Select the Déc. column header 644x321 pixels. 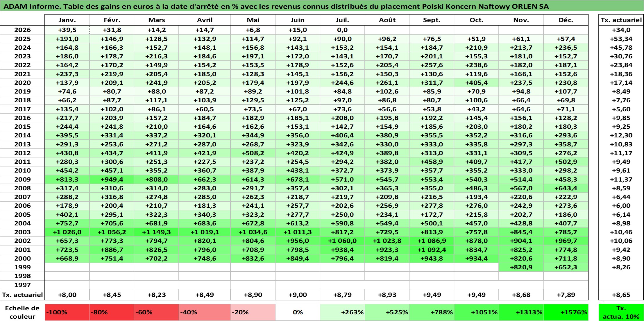(566, 20)
